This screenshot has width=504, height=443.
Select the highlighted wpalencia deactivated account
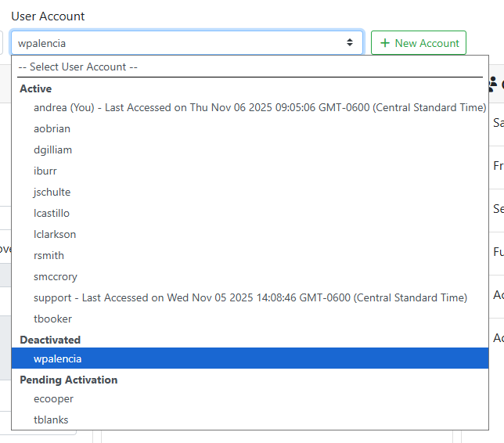point(250,358)
